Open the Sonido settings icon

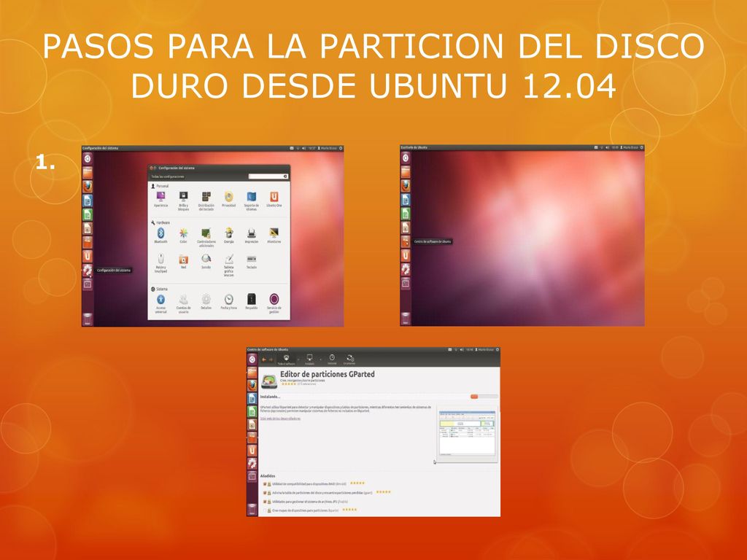[x=206, y=261]
